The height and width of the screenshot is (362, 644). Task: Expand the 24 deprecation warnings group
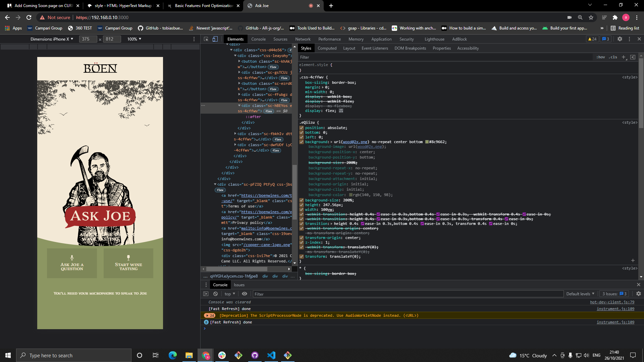[210, 315]
